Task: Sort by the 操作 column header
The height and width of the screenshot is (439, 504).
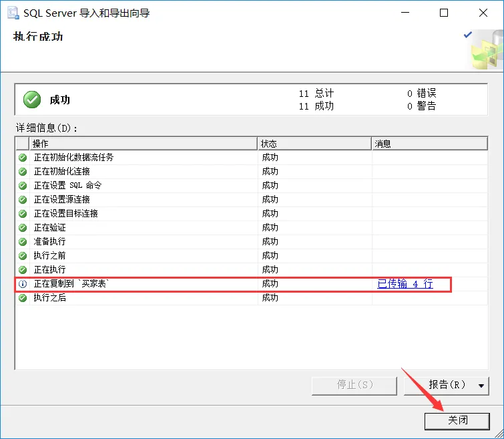Action: pyautogui.click(x=144, y=144)
